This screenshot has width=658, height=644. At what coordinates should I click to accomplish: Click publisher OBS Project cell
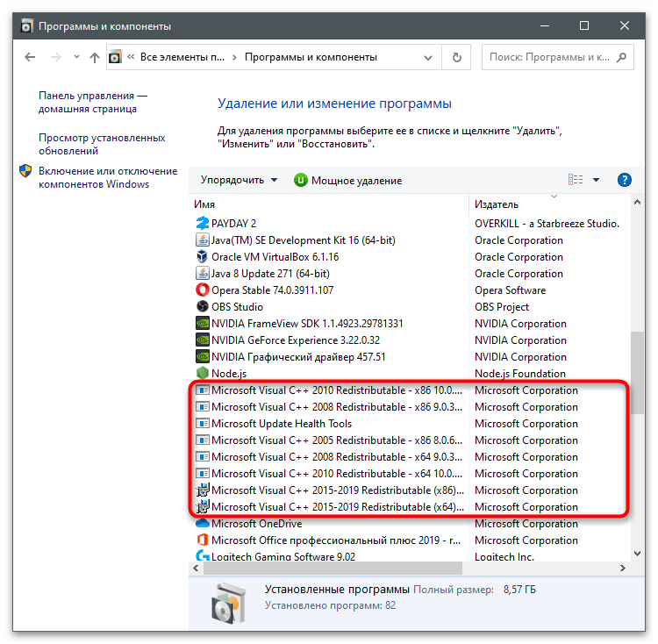point(502,307)
